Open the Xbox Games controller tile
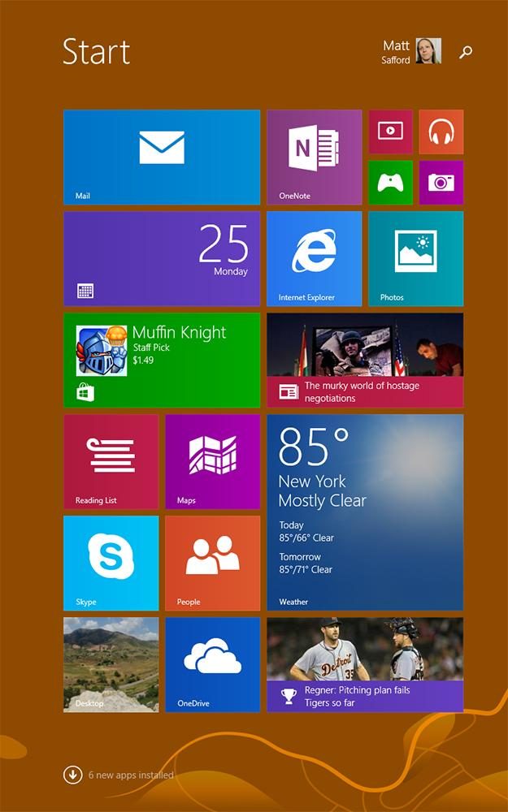The width and height of the screenshot is (508, 812). click(x=391, y=182)
